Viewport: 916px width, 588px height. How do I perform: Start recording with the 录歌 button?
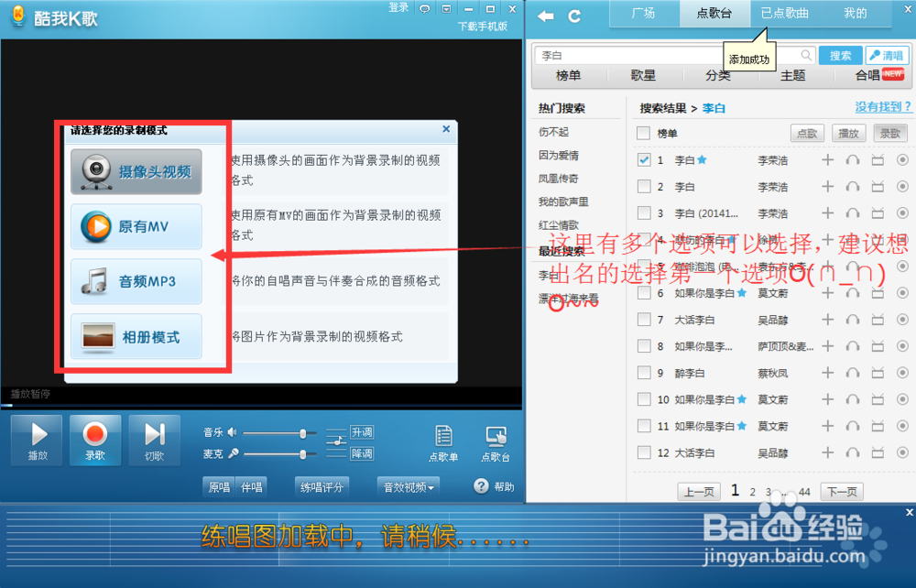95,440
